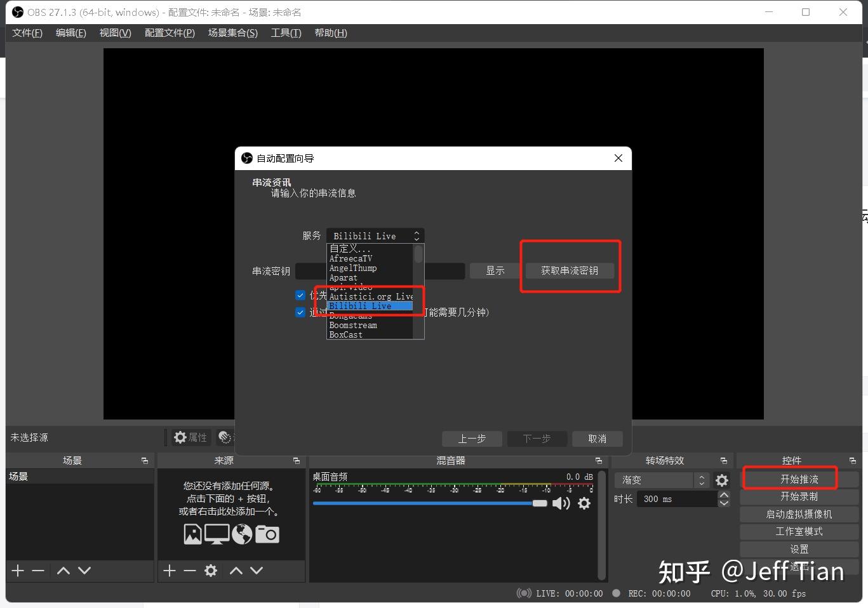Click the LIVE broadcast status icon
Image resolution: width=868 pixels, height=608 pixels.
tap(524, 593)
